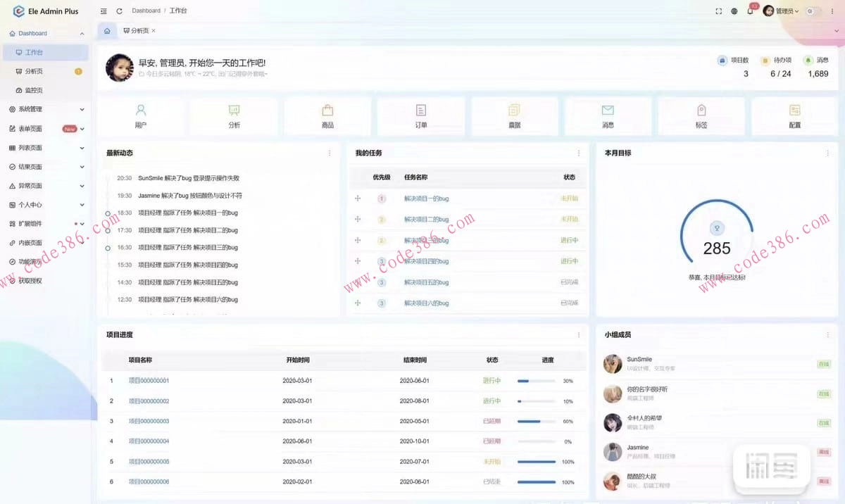Select 分析页 in the sidebar
This screenshot has width=845, height=504.
pyautogui.click(x=34, y=71)
